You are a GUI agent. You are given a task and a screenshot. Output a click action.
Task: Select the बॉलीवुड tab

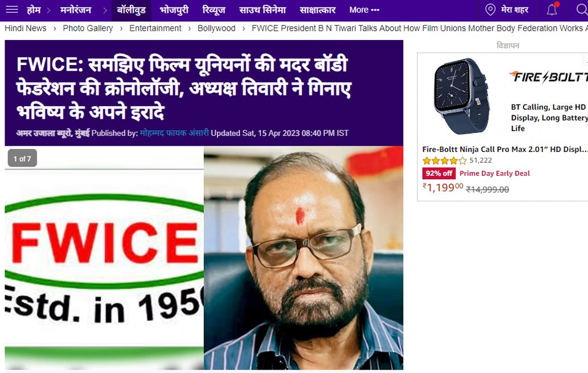131,10
